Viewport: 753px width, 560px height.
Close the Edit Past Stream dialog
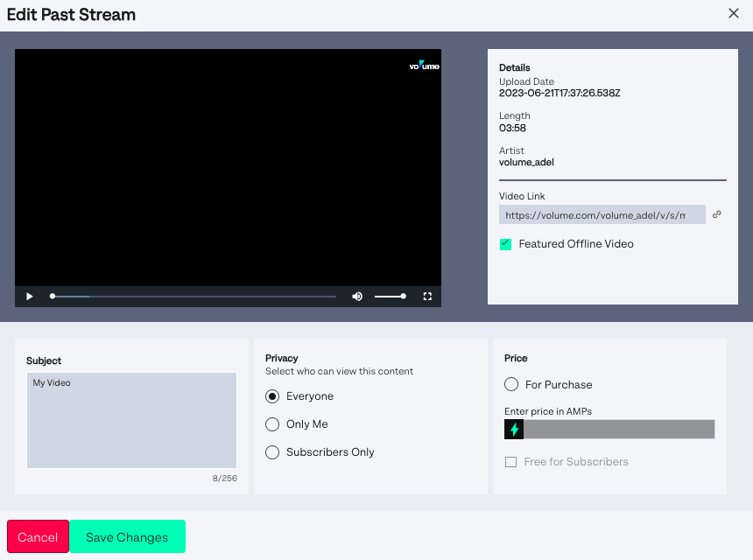[x=734, y=13]
